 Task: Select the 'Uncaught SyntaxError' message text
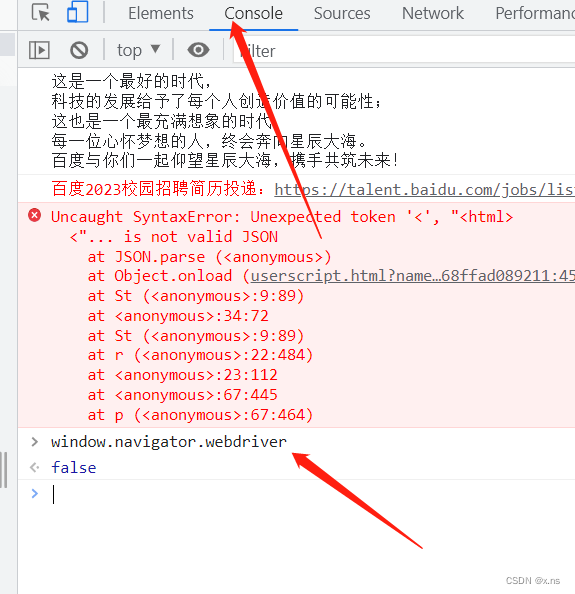tap(145, 217)
